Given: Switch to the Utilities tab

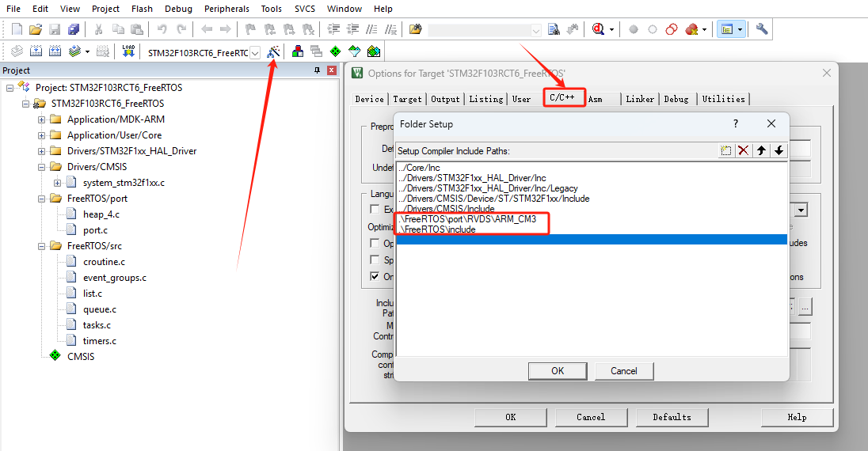Looking at the screenshot, I should coord(724,99).
